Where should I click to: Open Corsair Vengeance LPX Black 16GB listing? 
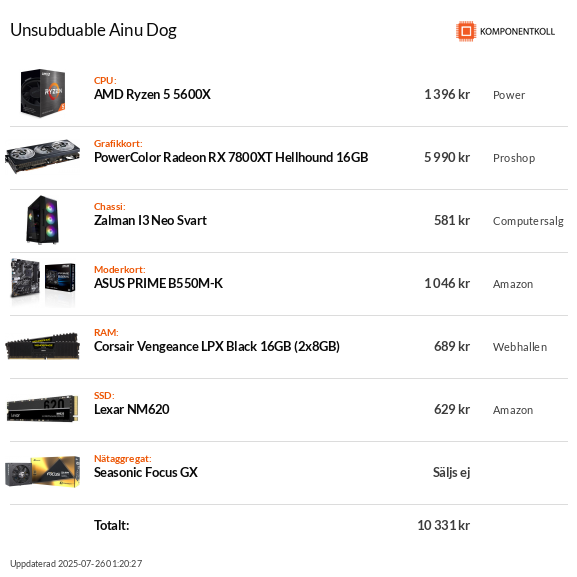pos(217,347)
